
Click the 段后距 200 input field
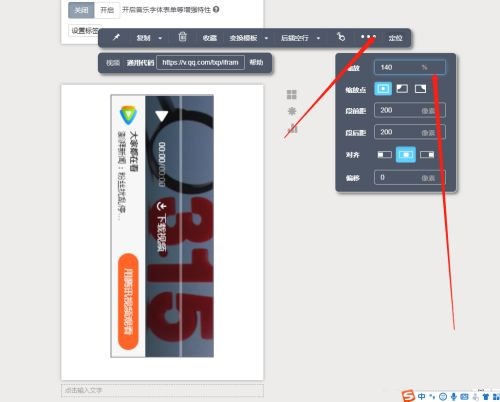pyautogui.click(x=410, y=132)
